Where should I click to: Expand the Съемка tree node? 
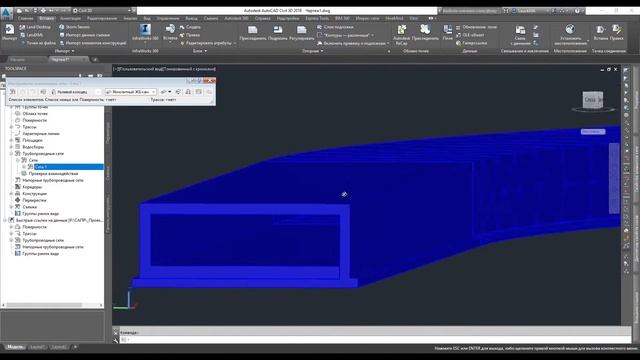(11, 207)
